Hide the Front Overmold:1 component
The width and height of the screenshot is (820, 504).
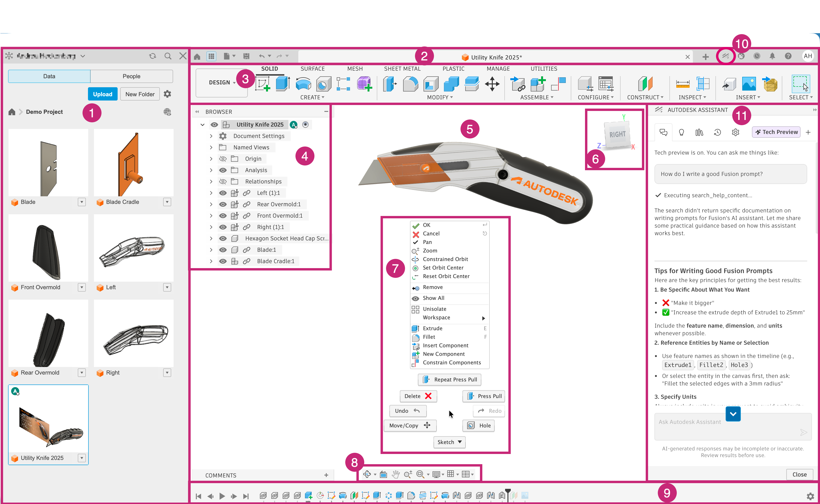pos(223,216)
